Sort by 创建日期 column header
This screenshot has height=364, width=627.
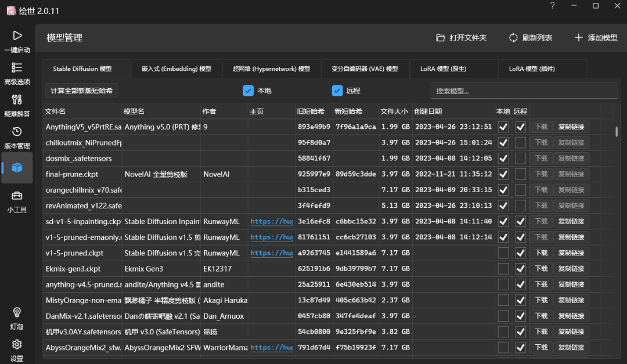453,111
